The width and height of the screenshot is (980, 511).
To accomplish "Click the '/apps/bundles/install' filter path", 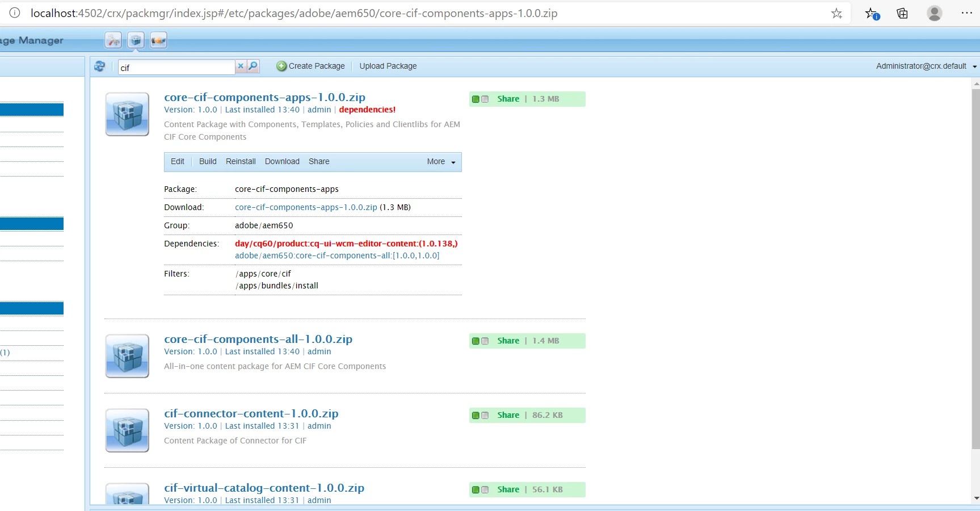I will pyautogui.click(x=277, y=286).
